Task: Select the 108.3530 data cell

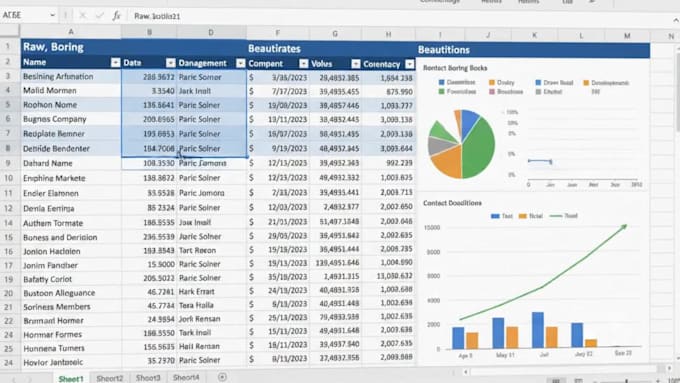Action: pyautogui.click(x=149, y=163)
